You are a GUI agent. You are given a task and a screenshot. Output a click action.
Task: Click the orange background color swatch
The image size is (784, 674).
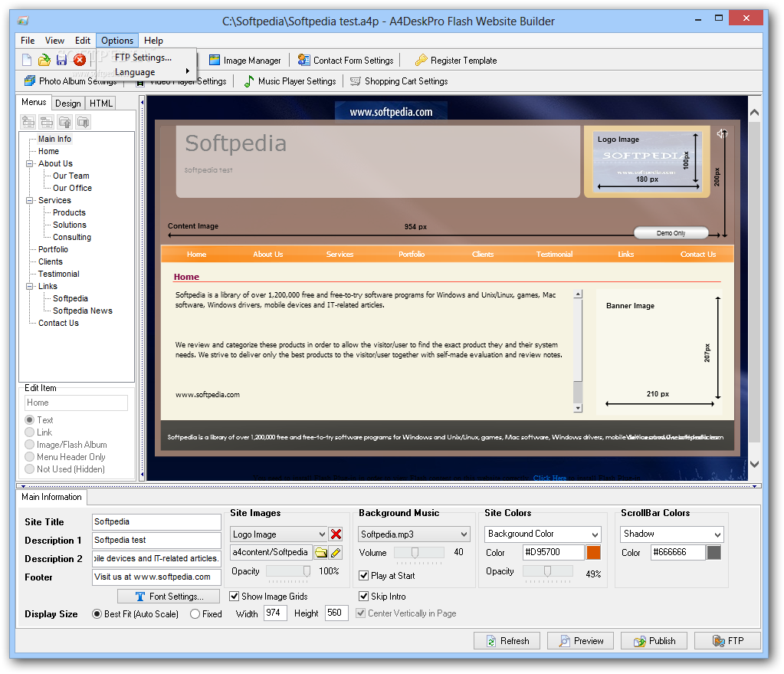pyautogui.click(x=593, y=552)
